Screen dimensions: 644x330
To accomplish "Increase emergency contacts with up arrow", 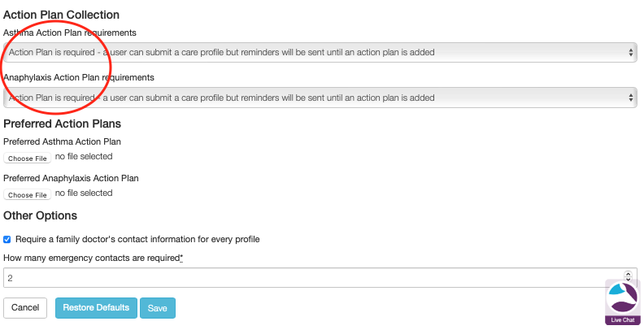I will coord(628,274).
